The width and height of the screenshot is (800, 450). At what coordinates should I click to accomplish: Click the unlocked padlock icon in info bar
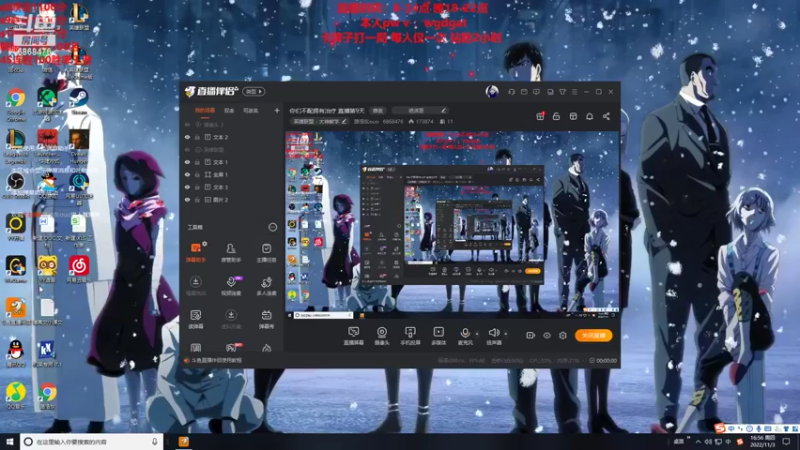tap(556, 116)
